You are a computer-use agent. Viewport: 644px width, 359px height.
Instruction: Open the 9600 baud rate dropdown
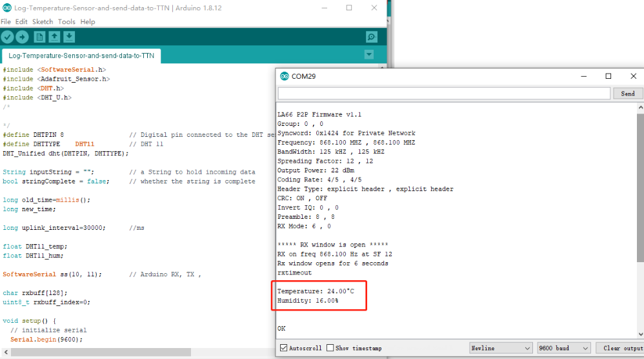tap(564, 348)
